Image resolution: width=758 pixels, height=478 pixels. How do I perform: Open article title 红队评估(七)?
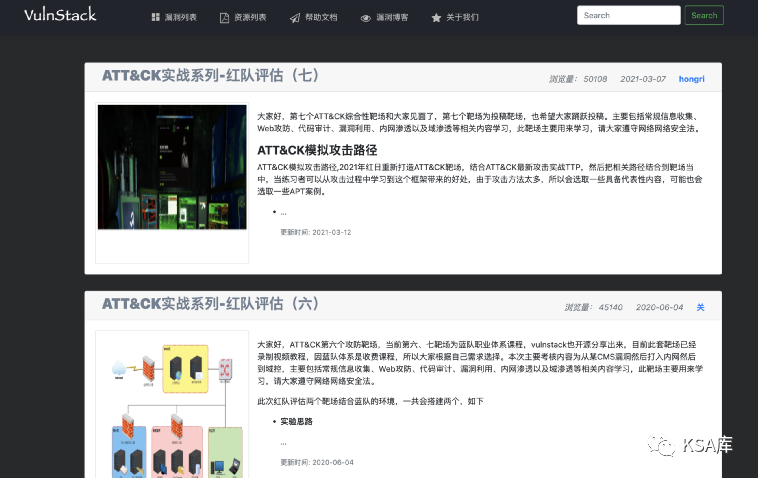[211, 75]
